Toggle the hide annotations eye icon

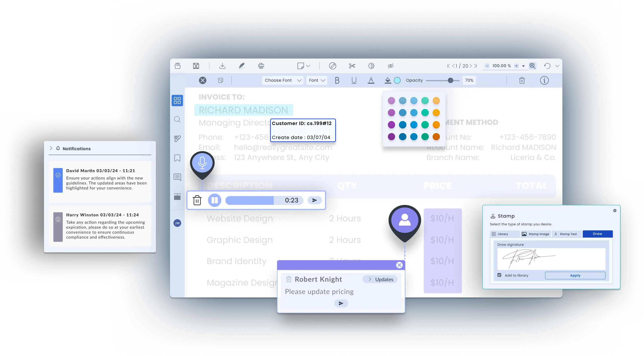pyautogui.click(x=390, y=66)
